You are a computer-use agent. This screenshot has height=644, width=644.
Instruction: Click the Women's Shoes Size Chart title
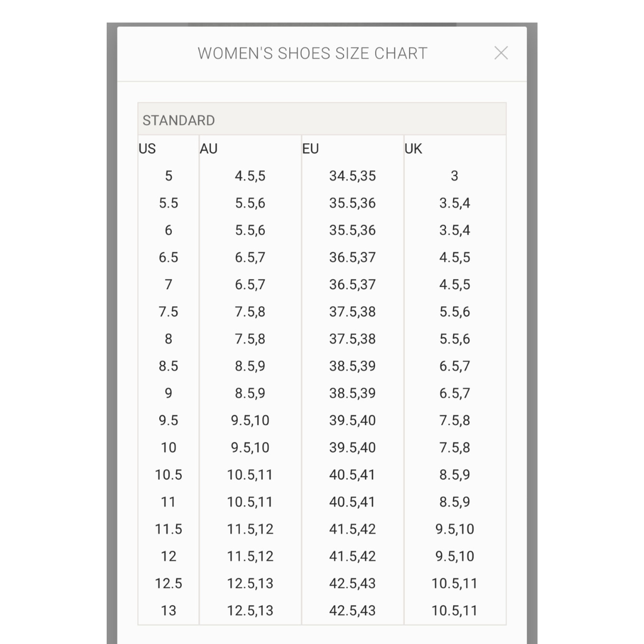coord(312,53)
